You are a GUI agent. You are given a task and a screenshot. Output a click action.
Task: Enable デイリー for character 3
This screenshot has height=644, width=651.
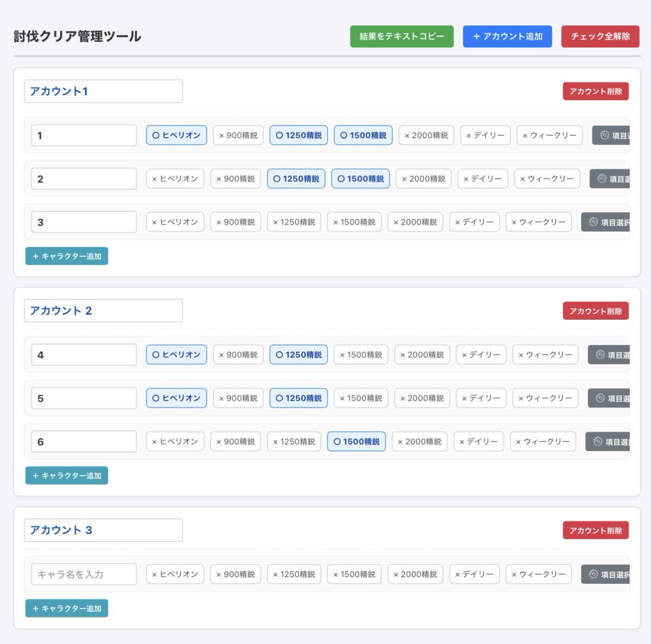pyautogui.click(x=474, y=222)
